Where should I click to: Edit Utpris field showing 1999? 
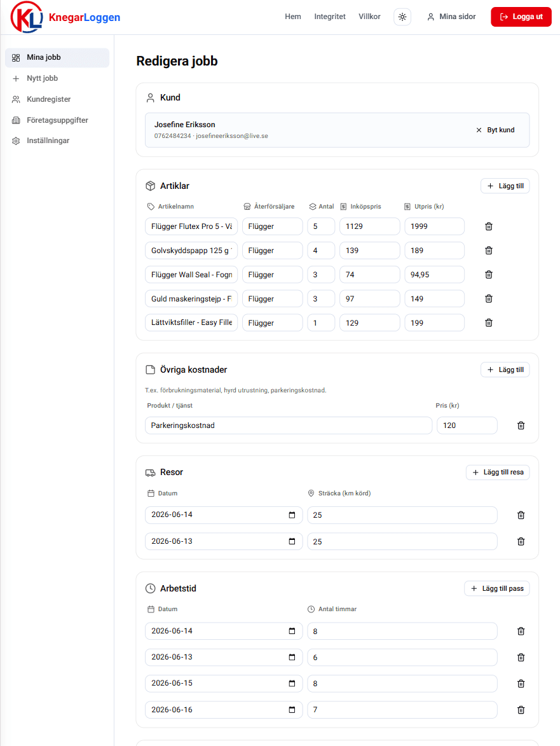pyautogui.click(x=435, y=226)
